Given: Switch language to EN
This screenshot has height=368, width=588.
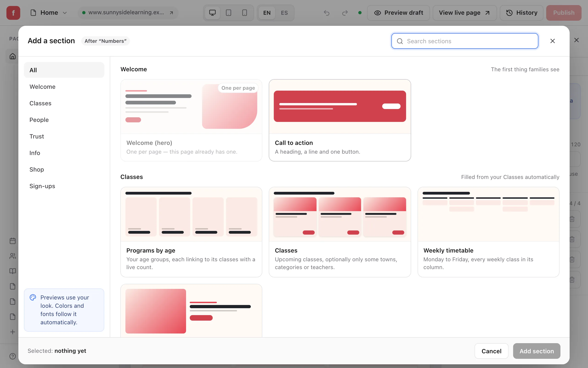Looking at the screenshot, I should pyautogui.click(x=267, y=13).
